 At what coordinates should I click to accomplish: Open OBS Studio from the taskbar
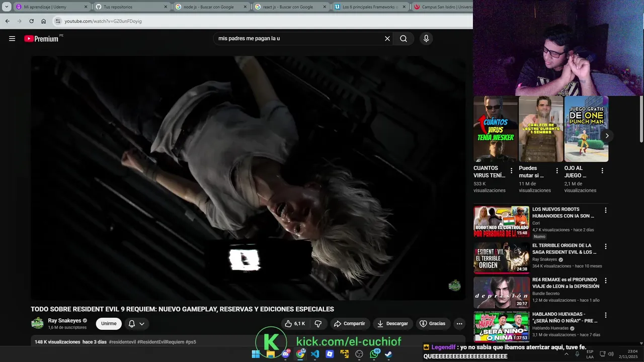(x=359, y=354)
